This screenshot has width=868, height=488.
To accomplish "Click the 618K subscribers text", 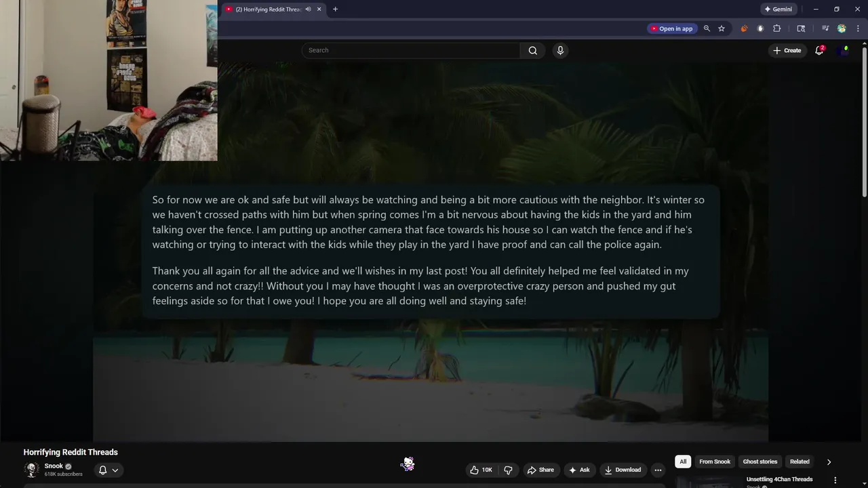I will [63, 474].
